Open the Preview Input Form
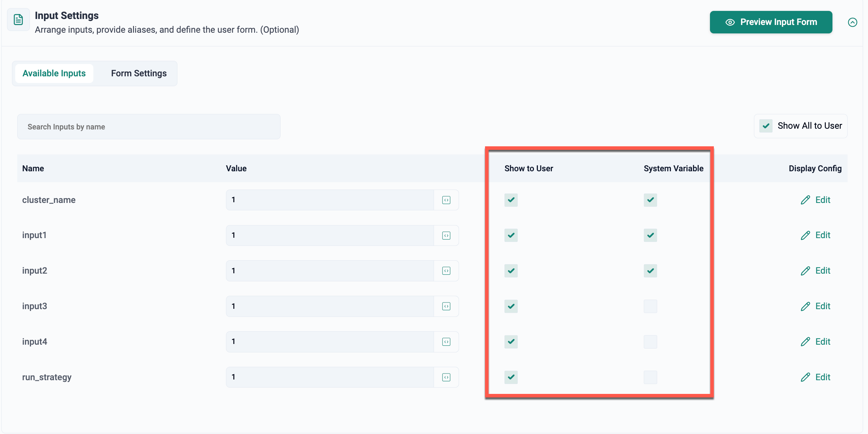Screen dimensions: 868x434 (x=771, y=22)
